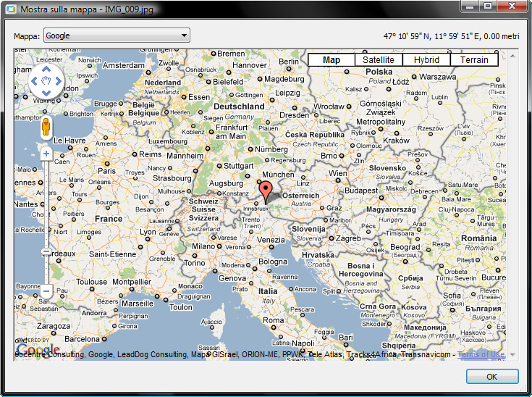
Task: Click the Österreich country label
Action: click(x=301, y=196)
